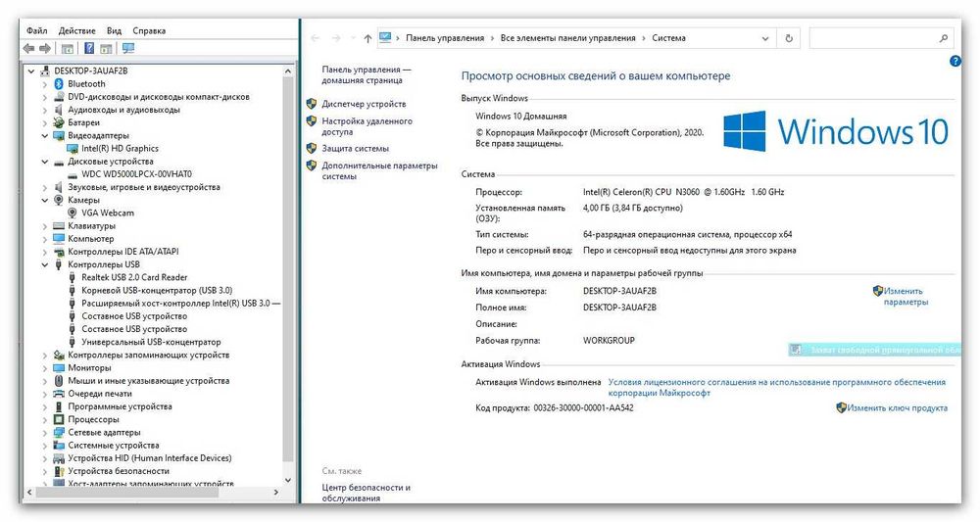
Task: Click Изменить параметры link
Action: coord(905,296)
